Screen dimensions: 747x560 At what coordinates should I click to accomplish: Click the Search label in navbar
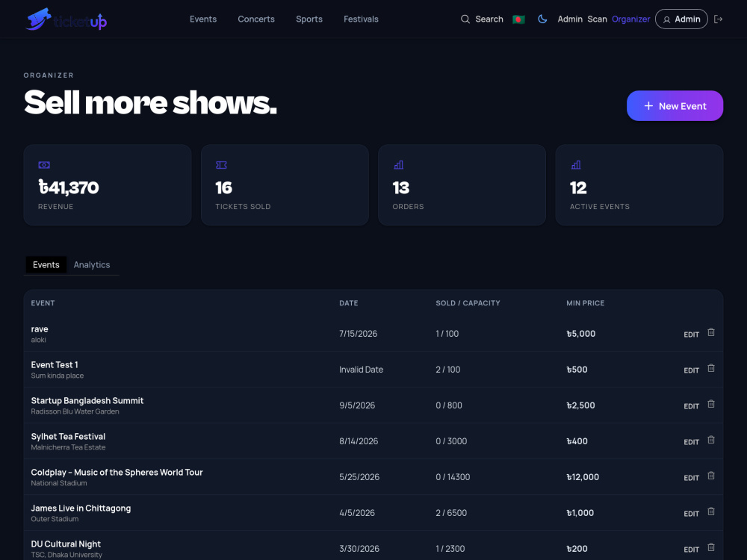pyautogui.click(x=489, y=19)
